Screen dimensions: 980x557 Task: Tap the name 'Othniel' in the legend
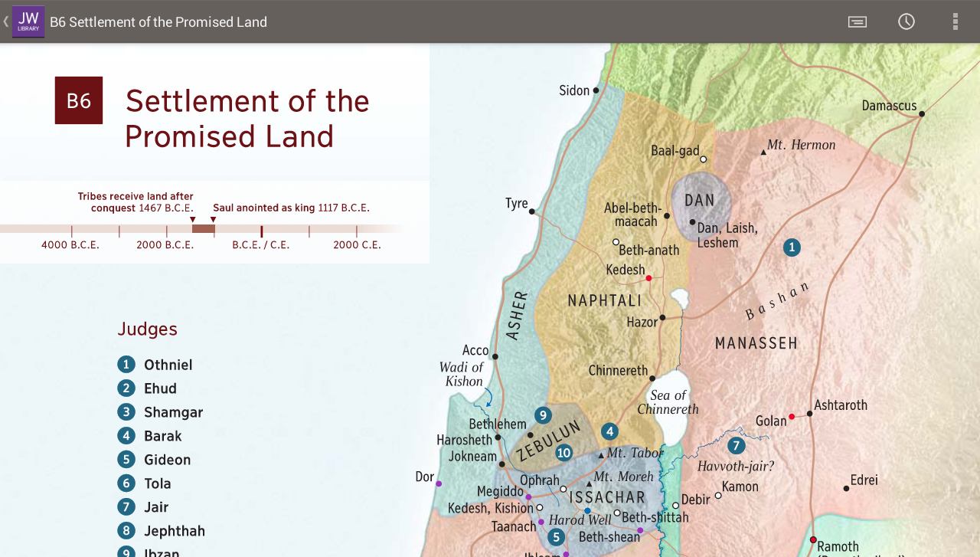click(x=168, y=365)
